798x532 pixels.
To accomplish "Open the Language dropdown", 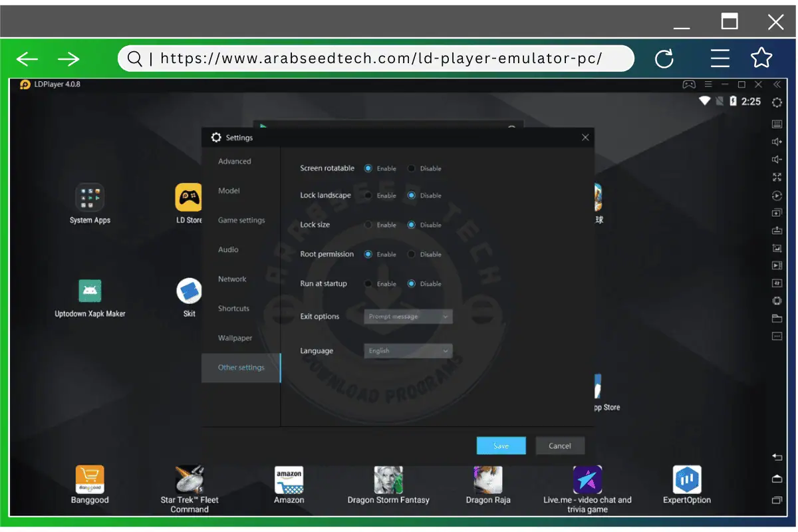I will (408, 351).
